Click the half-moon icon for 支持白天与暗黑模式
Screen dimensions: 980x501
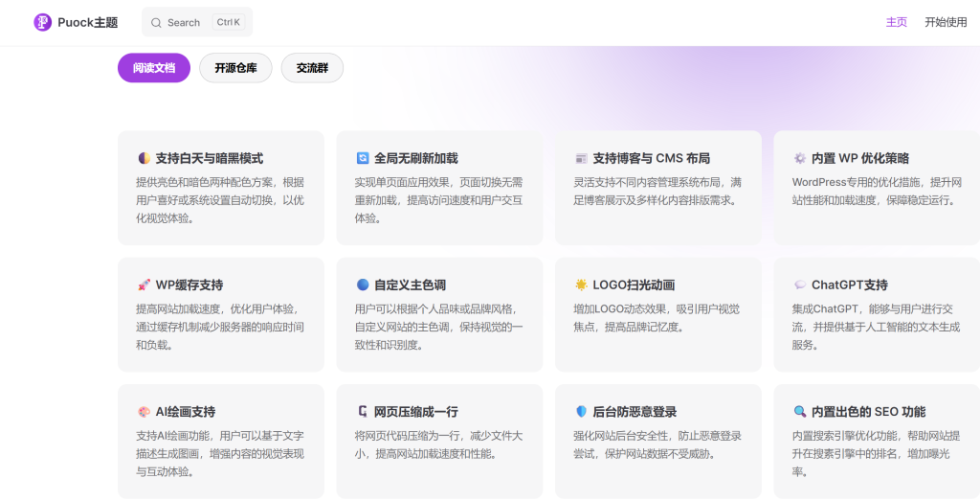pos(144,158)
